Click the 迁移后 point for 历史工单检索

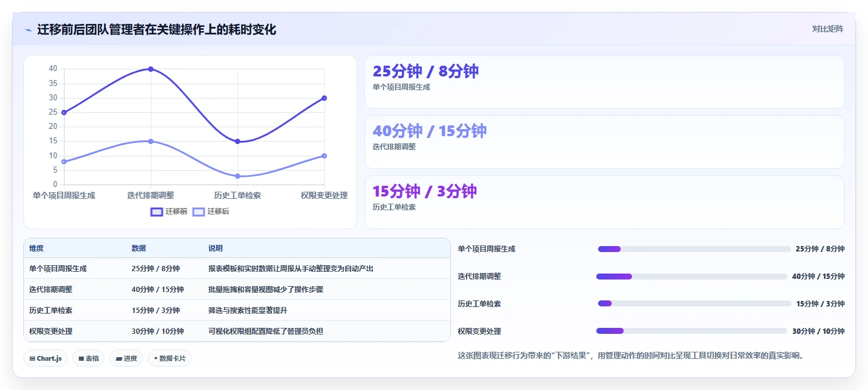click(238, 176)
